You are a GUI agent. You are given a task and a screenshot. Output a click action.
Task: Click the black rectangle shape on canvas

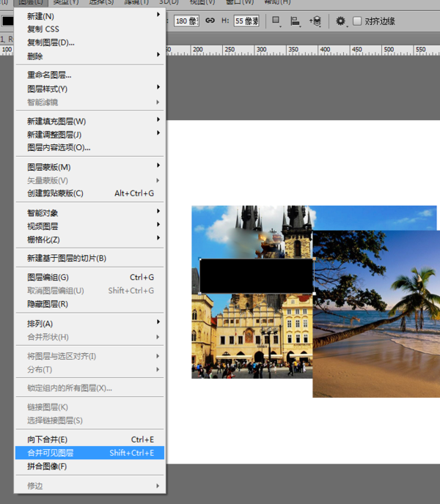point(257,276)
